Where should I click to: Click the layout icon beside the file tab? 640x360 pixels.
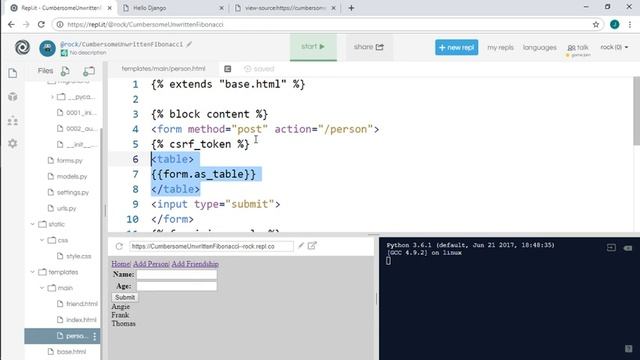[228, 69]
